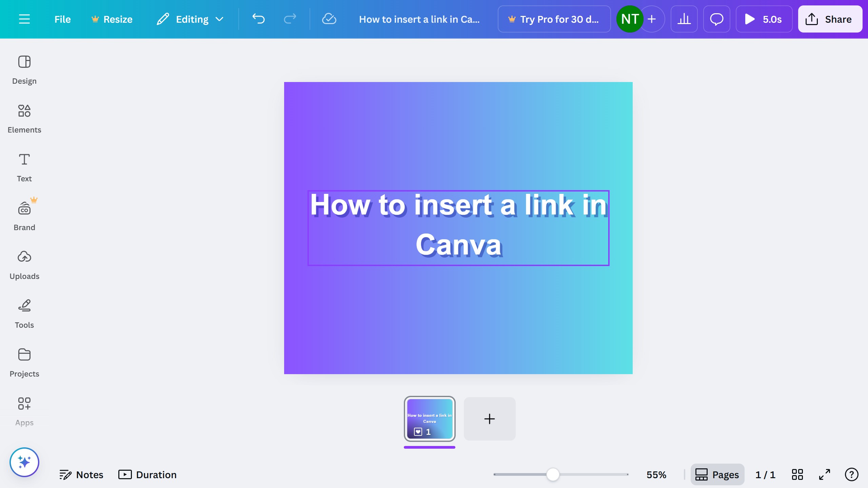Click the Share button
This screenshot has height=488, width=868.
point(830,19)
